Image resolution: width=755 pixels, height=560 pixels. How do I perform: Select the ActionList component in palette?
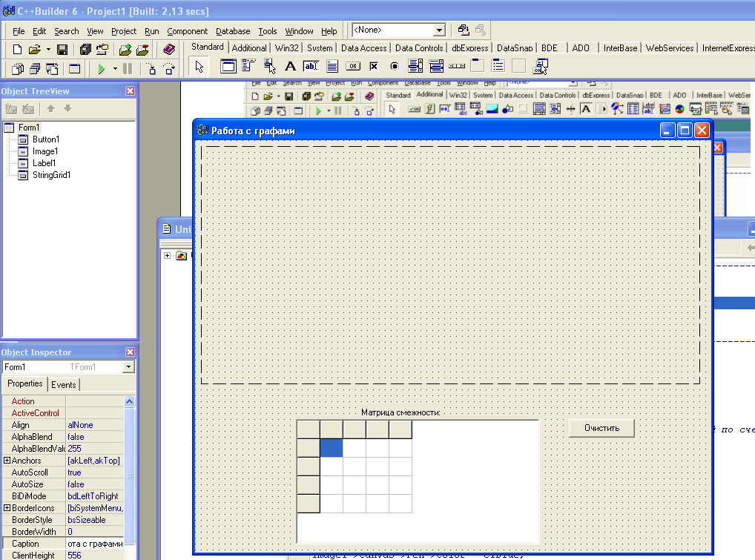pos(540,66)
